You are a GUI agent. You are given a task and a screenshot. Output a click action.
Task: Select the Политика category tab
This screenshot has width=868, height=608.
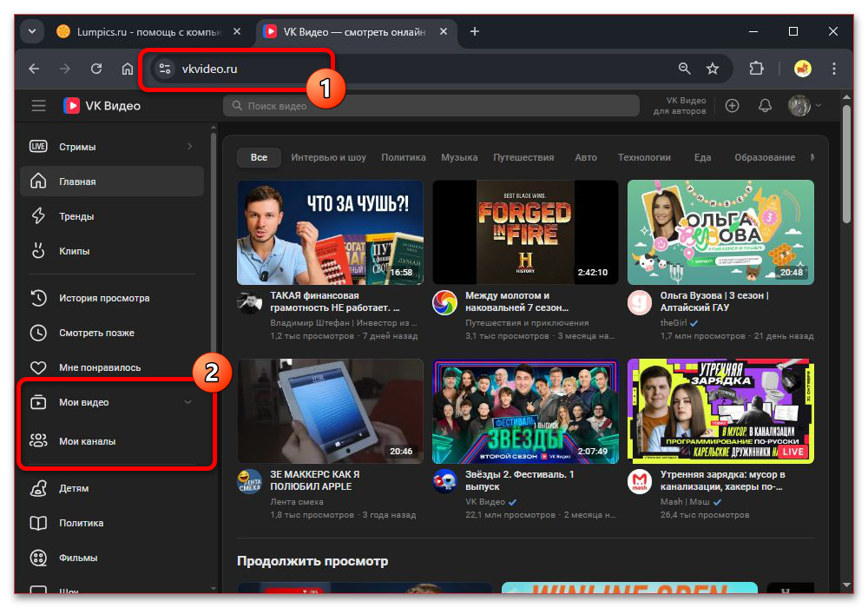(x=403, y=157)
